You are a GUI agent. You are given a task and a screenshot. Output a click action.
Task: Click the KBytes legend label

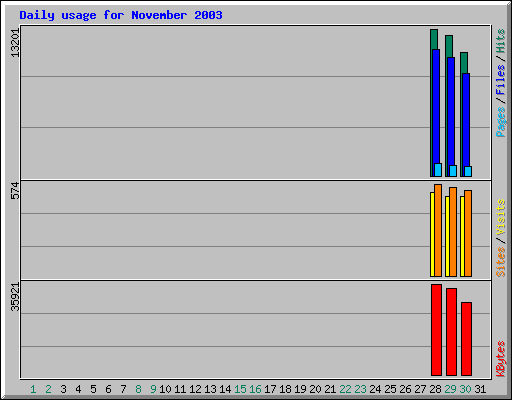501,359
